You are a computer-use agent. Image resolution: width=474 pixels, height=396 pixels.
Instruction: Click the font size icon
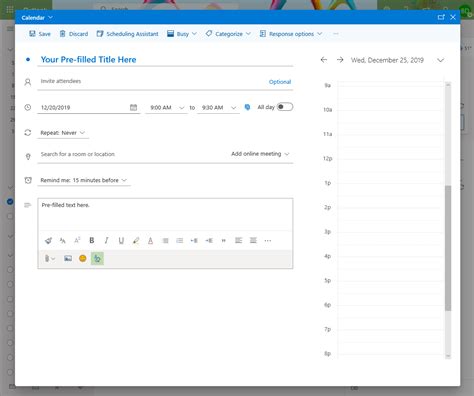point(63,240)
